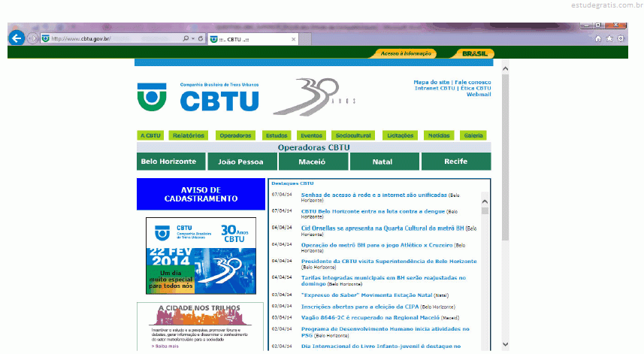Select the CBTU browser tab
The image size is (644, 354).
click(x=253, y=39)
